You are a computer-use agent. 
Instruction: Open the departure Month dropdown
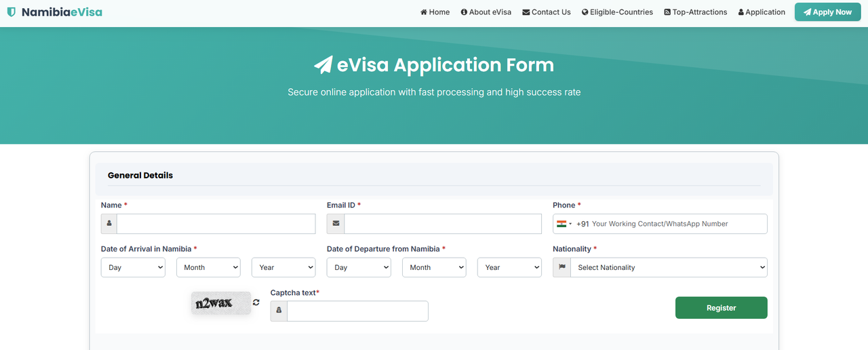434,267
